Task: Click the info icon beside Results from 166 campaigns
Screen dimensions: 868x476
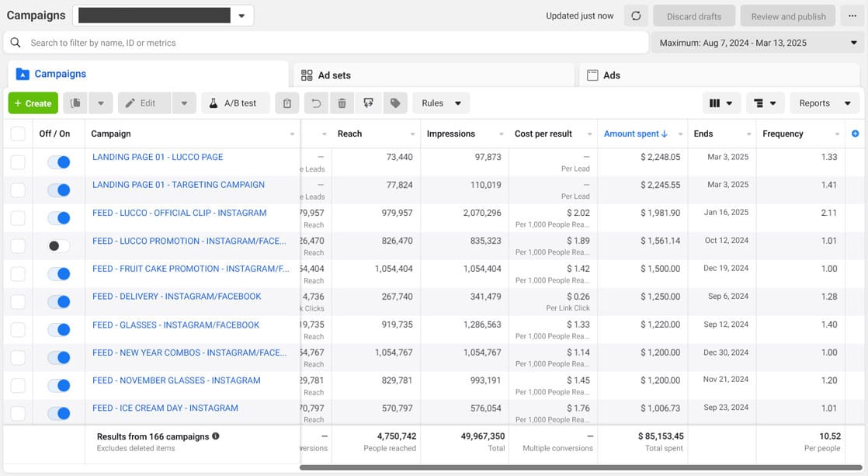Action: point(216,436)
